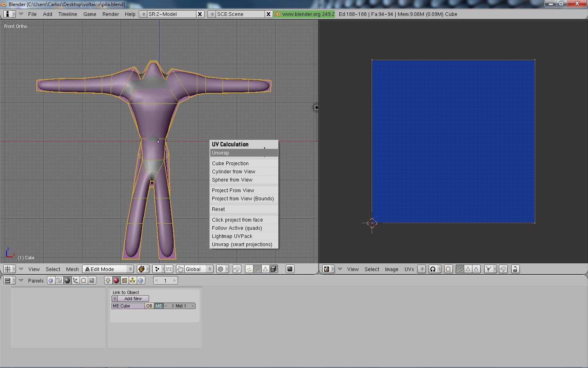
Task: Click the render this window icon
Action: pos(290,269)
